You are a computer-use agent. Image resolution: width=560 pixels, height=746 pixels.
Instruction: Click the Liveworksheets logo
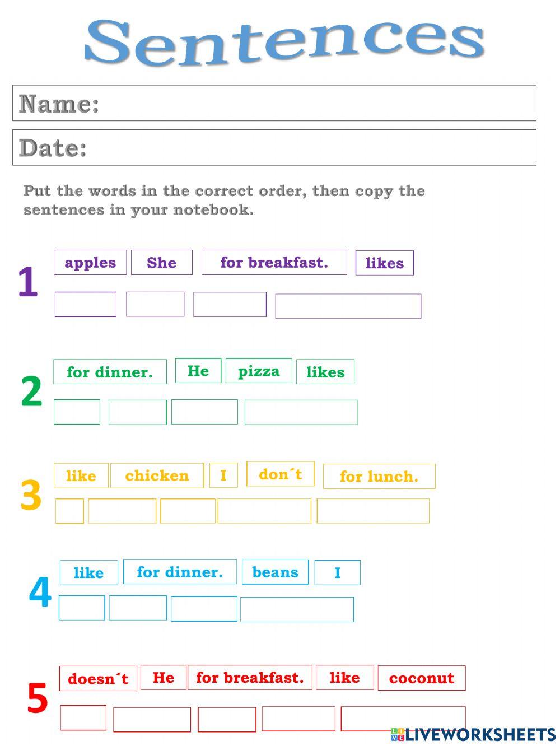click(x=473, y=734)
